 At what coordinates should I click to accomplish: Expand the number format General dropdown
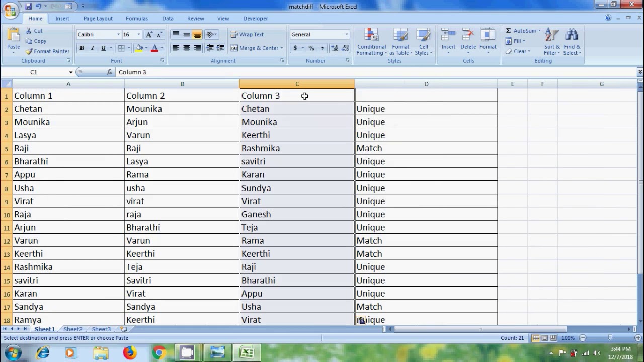coord(346,34)
